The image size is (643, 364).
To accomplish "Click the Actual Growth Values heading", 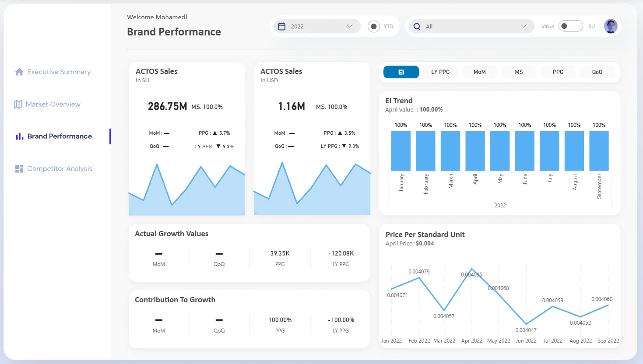I will [172, 234].
